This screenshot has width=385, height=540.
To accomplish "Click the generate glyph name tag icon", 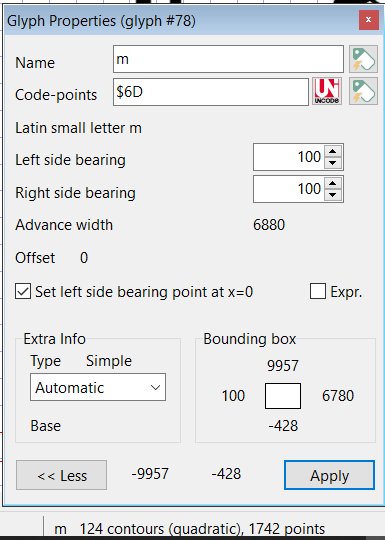I will [363, 59].
